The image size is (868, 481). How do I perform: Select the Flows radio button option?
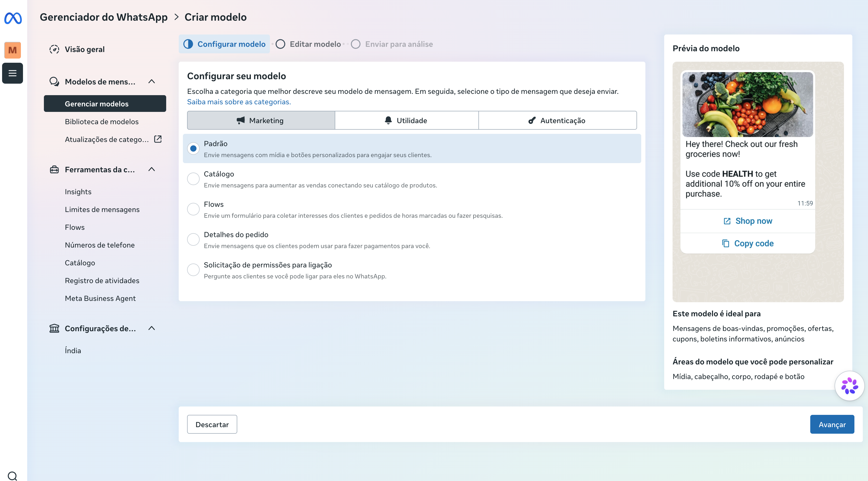[193, 209]
